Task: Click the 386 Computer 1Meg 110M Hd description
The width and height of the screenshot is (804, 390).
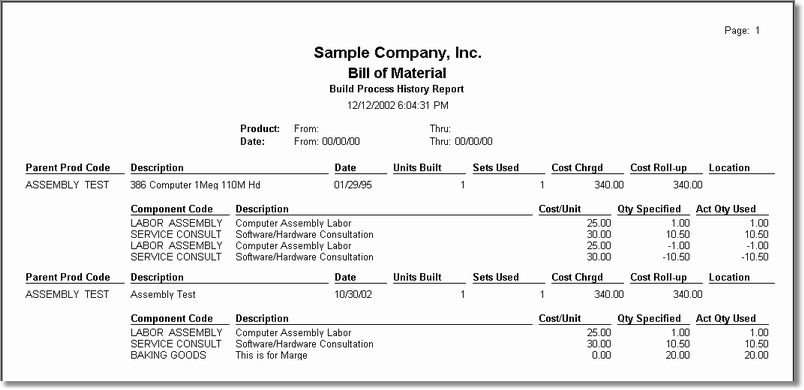Action: (195, 185)
